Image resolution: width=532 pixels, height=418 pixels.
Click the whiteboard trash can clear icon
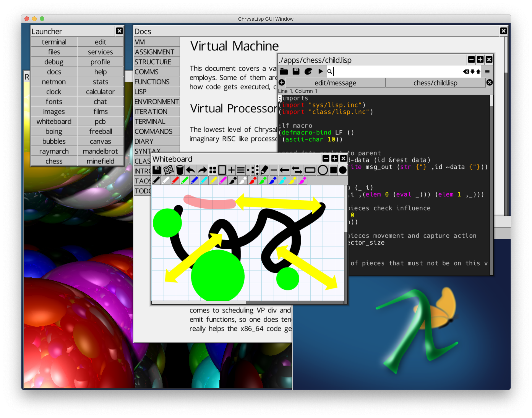pyautogui.click(x=180, y=170)
